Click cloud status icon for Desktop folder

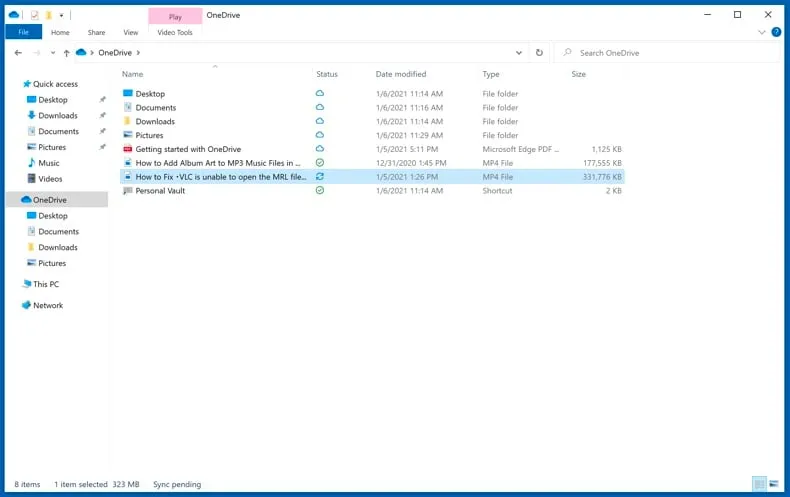click(x=319, y=93)
